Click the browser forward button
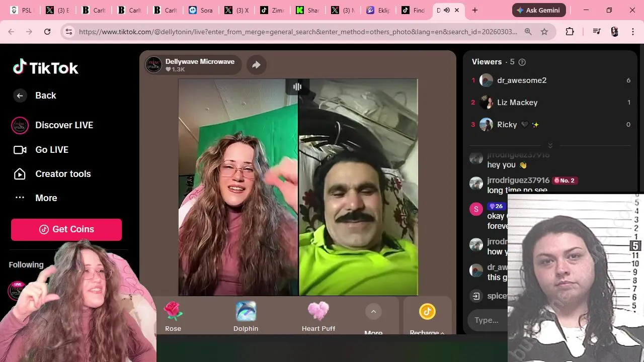Screen dimensions: 644x362 click(x=29, y=32)
